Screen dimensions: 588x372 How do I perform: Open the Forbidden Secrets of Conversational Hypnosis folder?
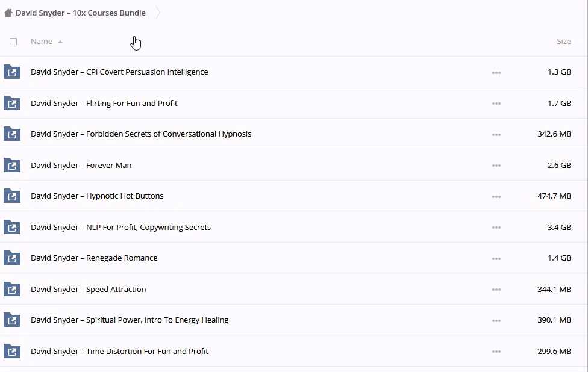(x=141, y=134)
